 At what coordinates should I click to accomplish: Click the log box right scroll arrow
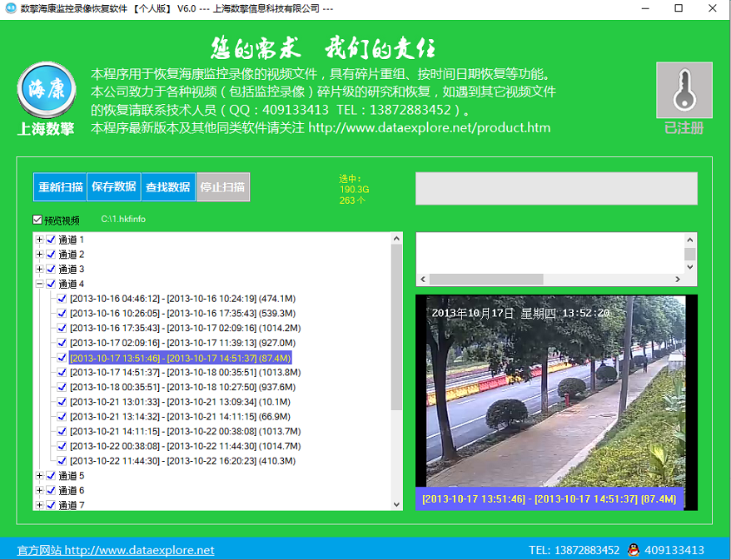pos(678,279)
